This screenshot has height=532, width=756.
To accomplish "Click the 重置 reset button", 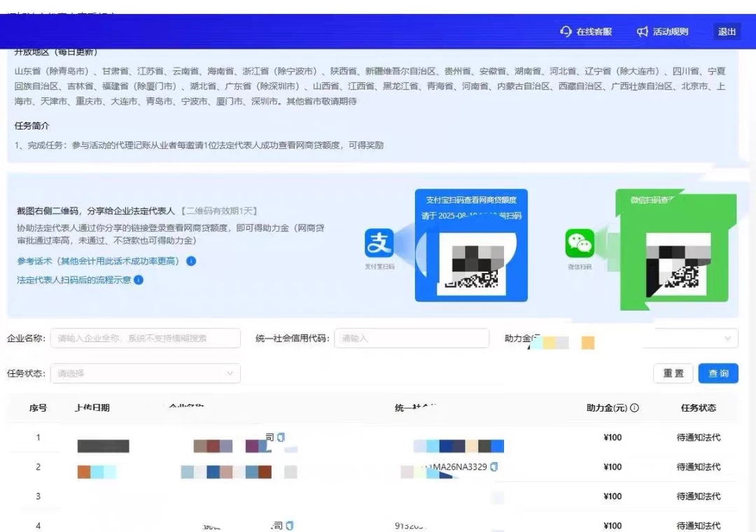I will click(x=673, y=373).
